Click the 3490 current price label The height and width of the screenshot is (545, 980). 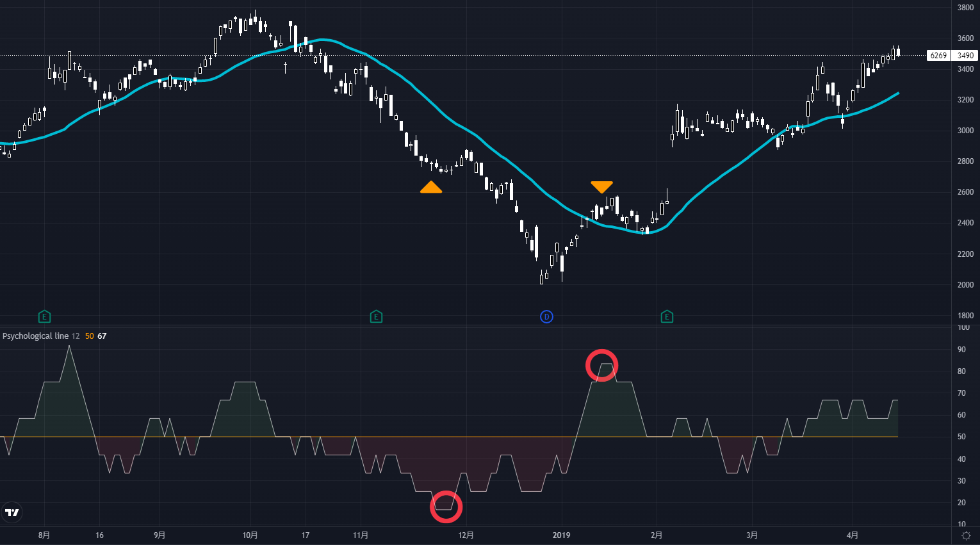(965, 56)
